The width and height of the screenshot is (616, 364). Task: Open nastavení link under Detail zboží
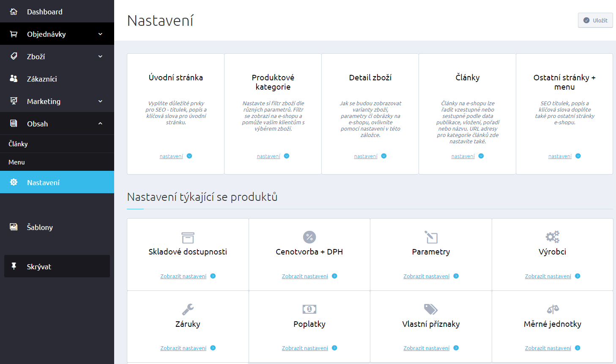click(x=366, y=156)
